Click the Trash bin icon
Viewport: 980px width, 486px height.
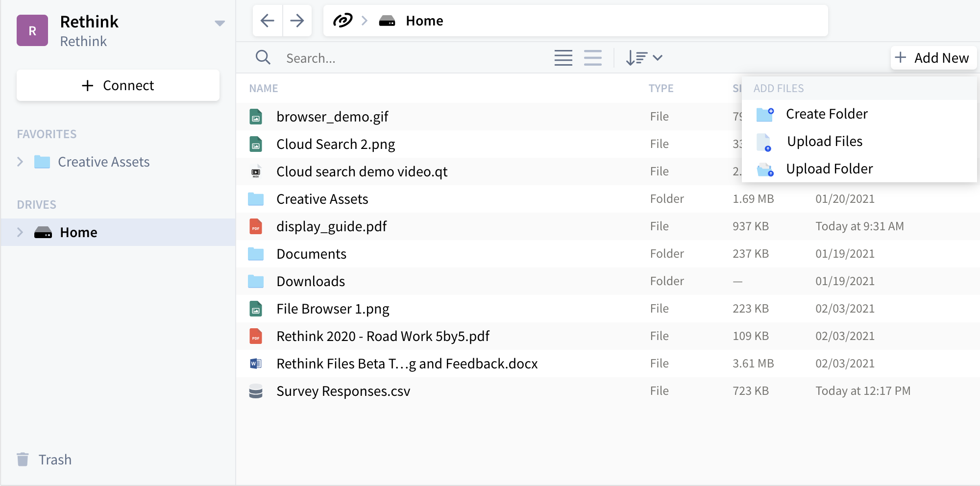pyautogui.click(x=23, y=460)
